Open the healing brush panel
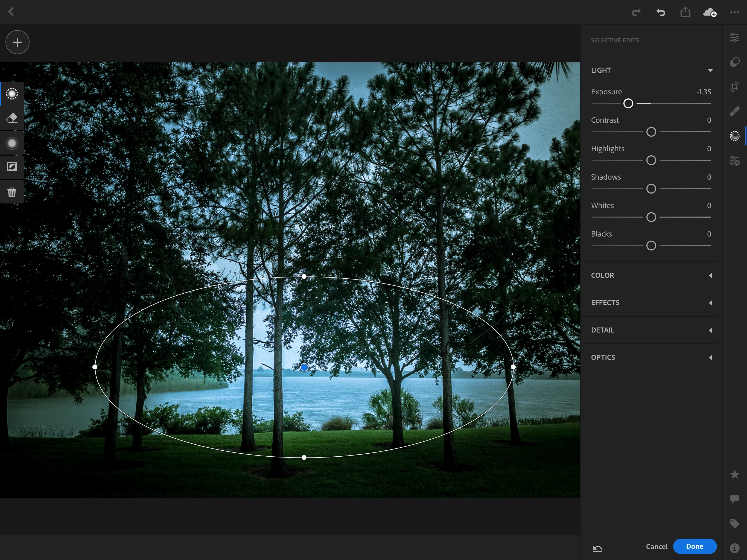This screenshot has height=560, width=747. (734, 112)
